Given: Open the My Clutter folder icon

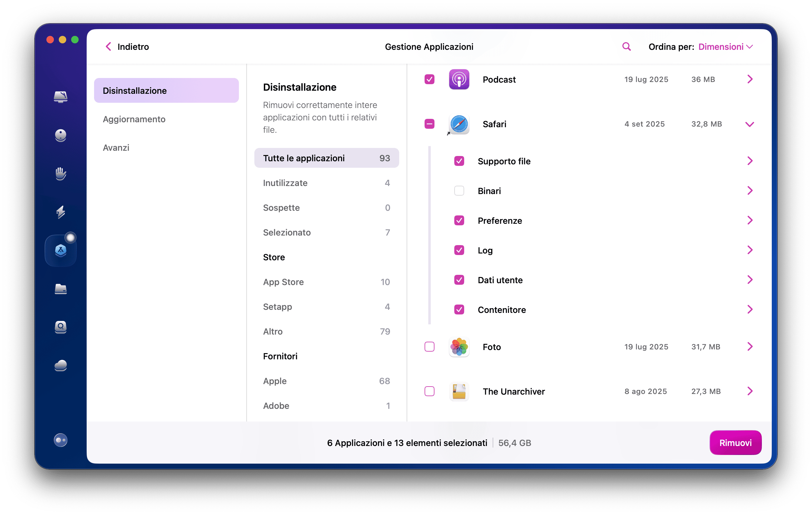Looking at the screenshot, I should (x=61, y=289).
